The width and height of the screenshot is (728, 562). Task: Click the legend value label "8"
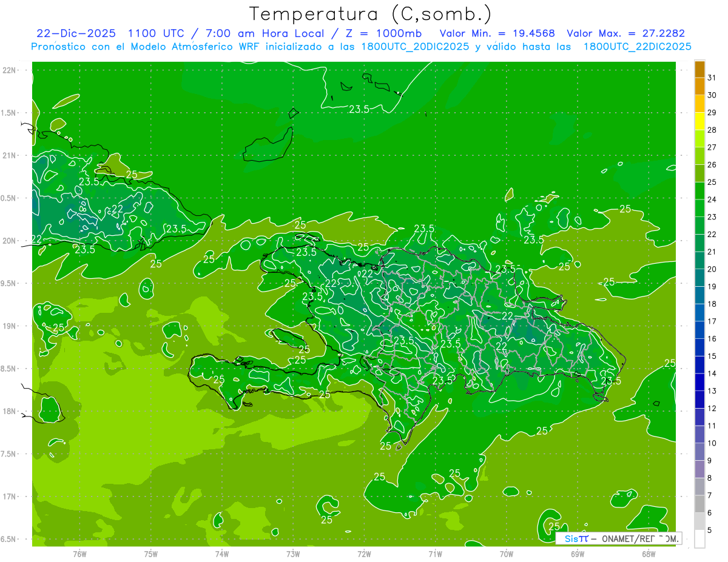tap(711, 478)
